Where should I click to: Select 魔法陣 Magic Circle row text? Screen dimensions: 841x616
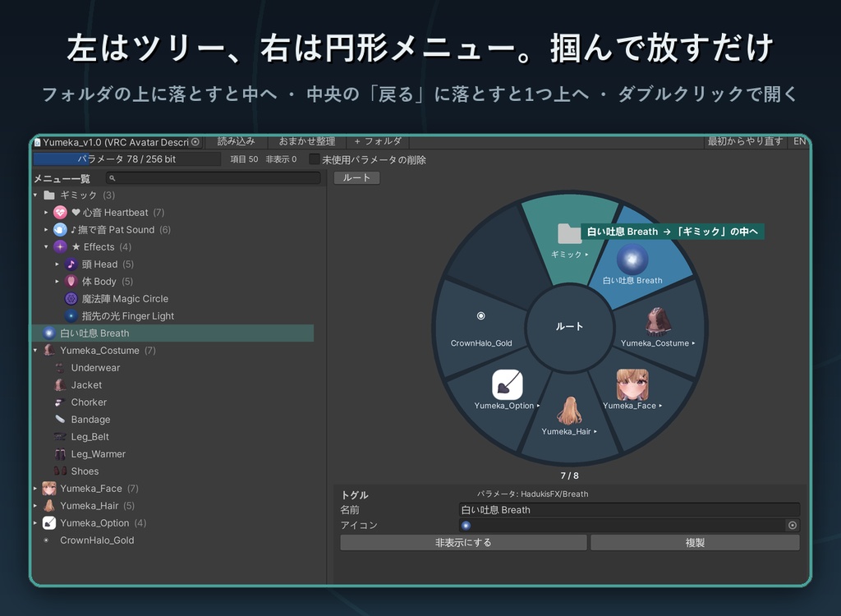pos(125,299)
